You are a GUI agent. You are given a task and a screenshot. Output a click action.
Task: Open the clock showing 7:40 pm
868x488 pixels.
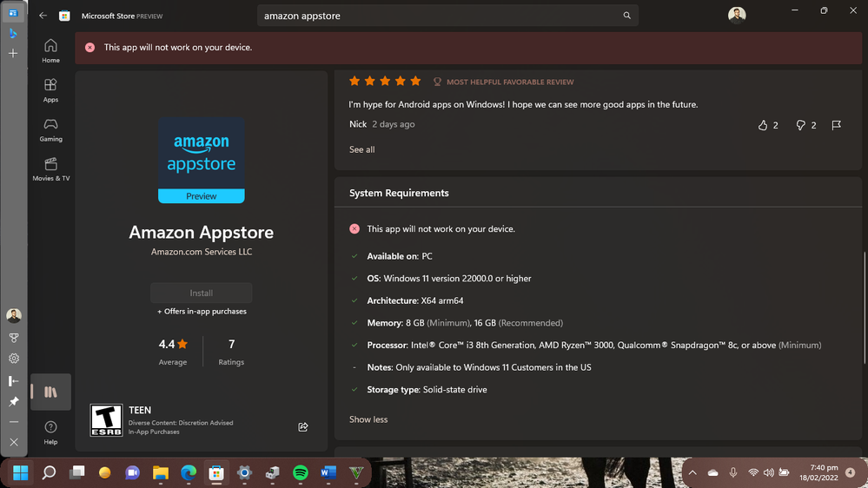pos(818,472)
